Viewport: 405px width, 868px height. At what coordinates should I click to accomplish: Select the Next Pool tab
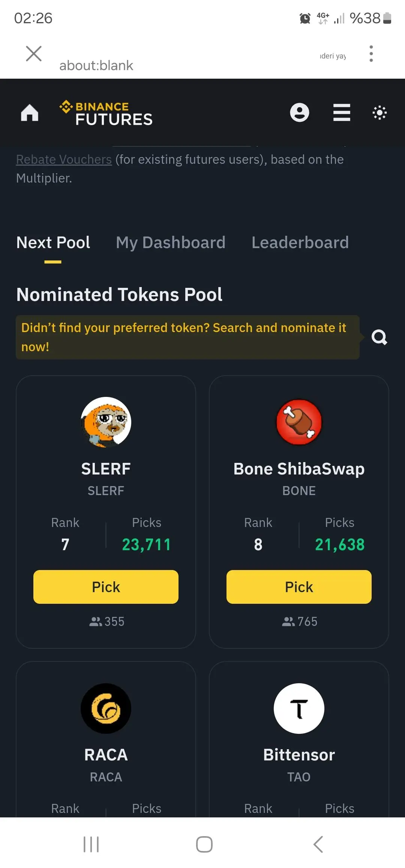[53, 242]
